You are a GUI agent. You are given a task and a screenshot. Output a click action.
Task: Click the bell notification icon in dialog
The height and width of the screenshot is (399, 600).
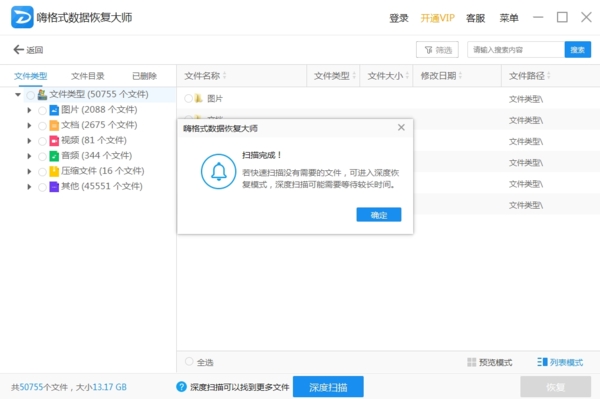[218, 172]
